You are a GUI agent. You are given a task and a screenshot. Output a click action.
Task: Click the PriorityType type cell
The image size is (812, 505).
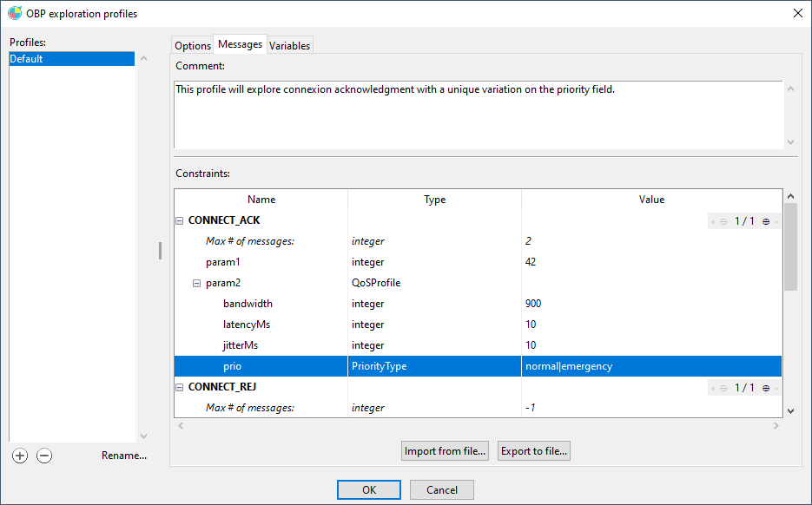coord(434,366)
